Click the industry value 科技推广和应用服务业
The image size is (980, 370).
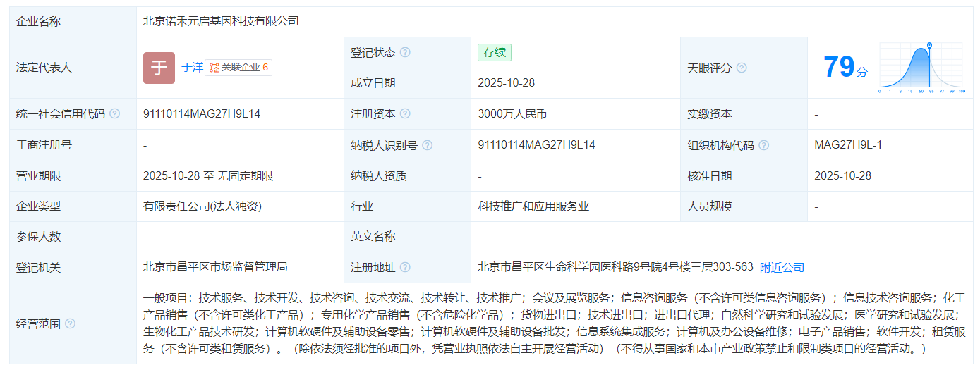click(x=533, y=206)
